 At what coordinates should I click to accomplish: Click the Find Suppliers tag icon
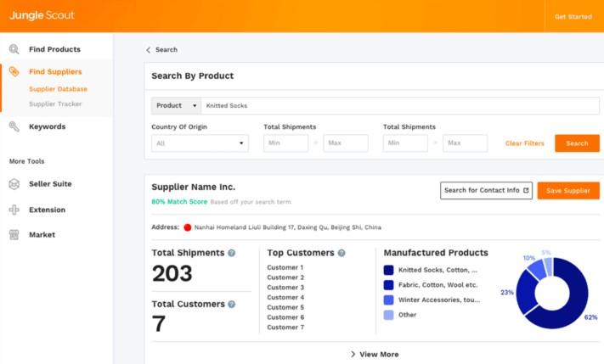click(x=14, y=71)
